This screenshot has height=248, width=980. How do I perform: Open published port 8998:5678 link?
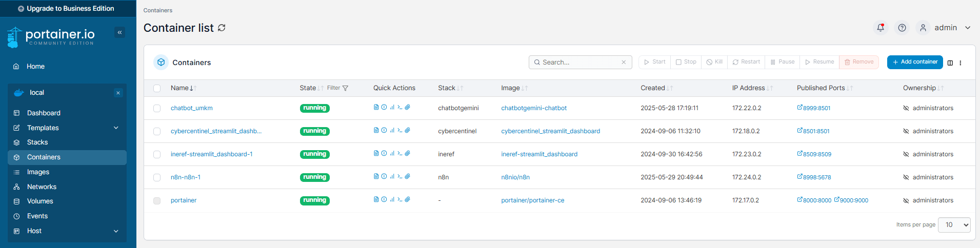pyautogui.click(x=814, y=177)
